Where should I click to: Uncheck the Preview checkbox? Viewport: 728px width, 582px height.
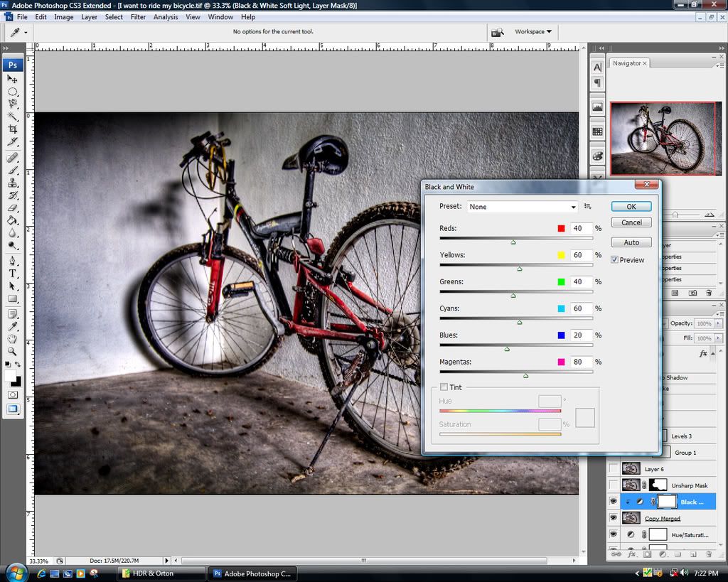(x=614, y=260)
